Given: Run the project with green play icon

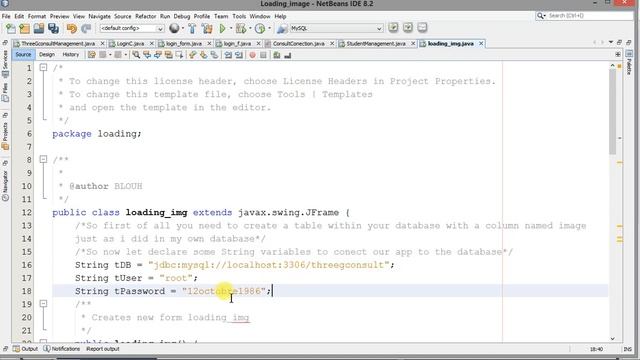Looking at the screenshot, I should tap(222, 28).
